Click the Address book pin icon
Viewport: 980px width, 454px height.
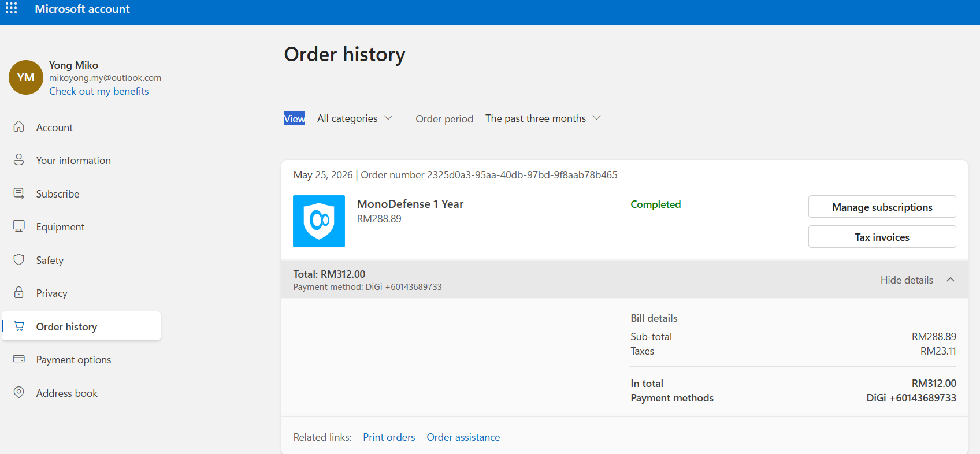pyautogui.click(x=19, y=393)
